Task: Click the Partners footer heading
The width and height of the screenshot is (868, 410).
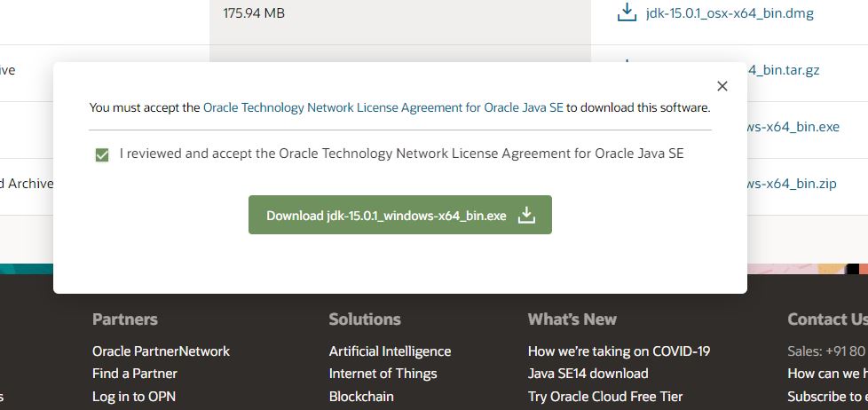Action: 125,319
